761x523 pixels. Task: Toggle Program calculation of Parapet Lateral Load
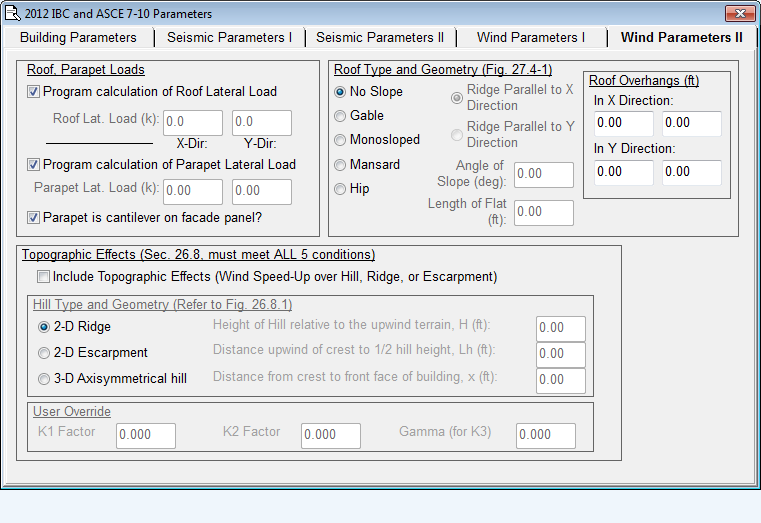click(x=34, y=165)
